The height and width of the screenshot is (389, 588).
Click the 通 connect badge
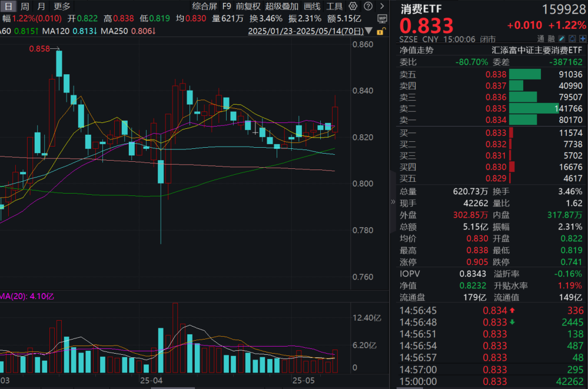[x=542, y=38]
